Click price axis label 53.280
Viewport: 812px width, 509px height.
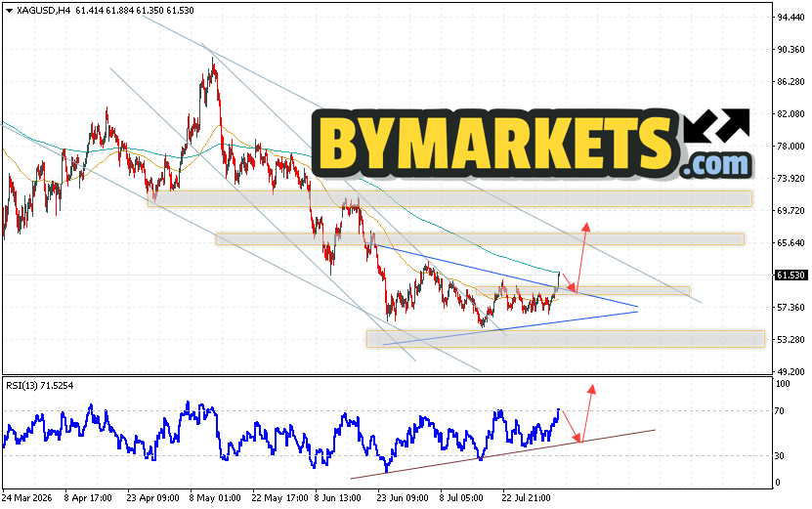coord(791,339)
